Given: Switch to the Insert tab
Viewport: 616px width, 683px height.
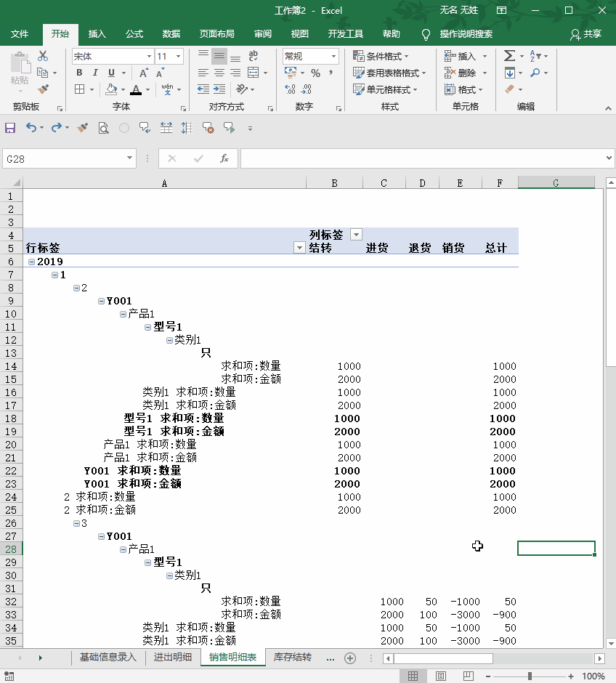Looking at the screenshot, I should [x=97, y=34].
